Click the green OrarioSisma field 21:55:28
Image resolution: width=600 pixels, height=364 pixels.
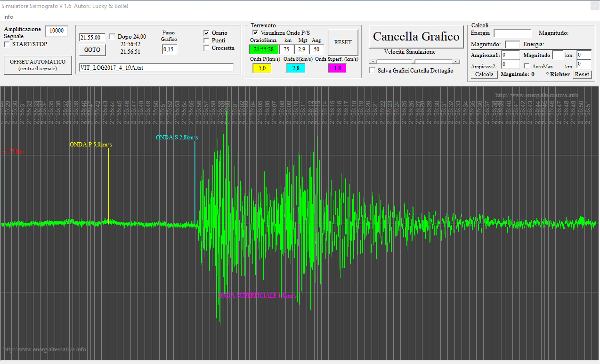click(264, 49)
